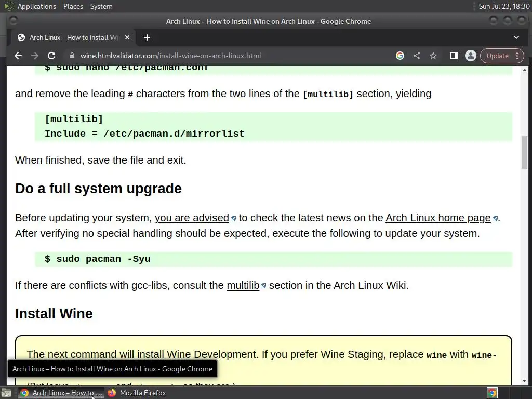Open the Applications menu

click(x=37, y=6)
